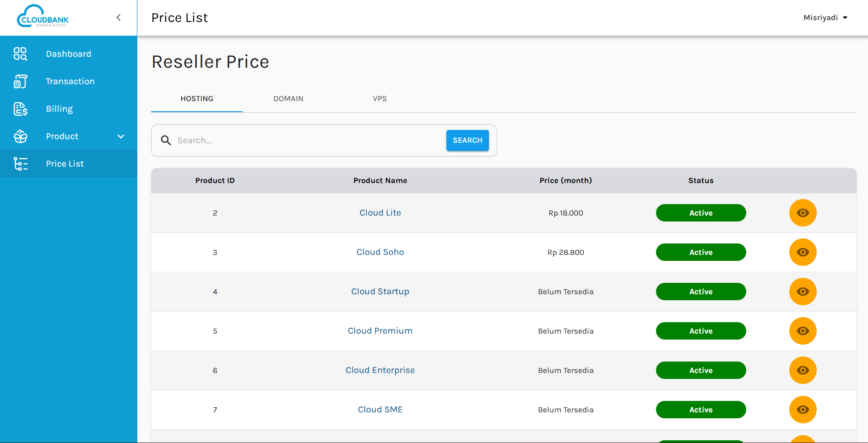The image size is (868, 443).
Task: Click the Dashboard icon in sidebar
Action: pyautogui.click(x=20, y=54)
